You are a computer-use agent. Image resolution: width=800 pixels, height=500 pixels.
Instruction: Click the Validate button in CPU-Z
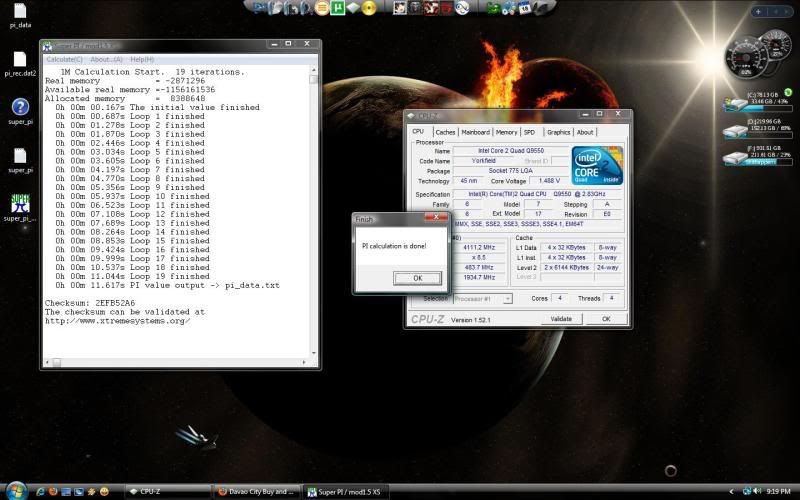click(561, 319)
